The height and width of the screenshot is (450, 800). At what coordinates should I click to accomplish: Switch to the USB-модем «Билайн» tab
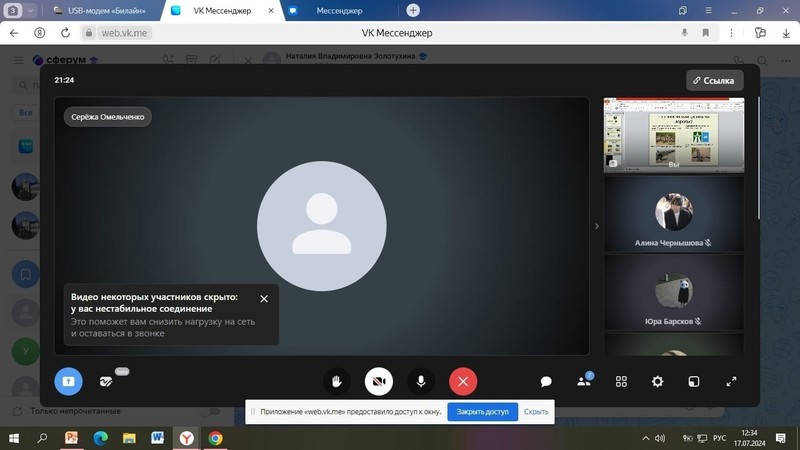105,10
